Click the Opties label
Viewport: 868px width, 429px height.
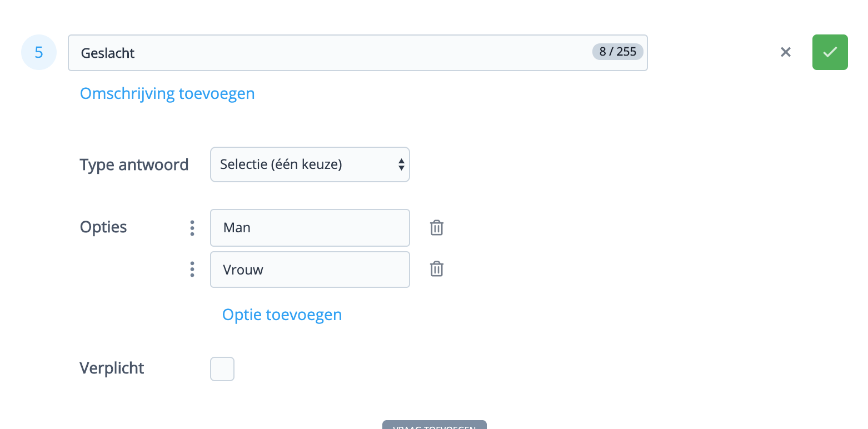tap(103, 227)
